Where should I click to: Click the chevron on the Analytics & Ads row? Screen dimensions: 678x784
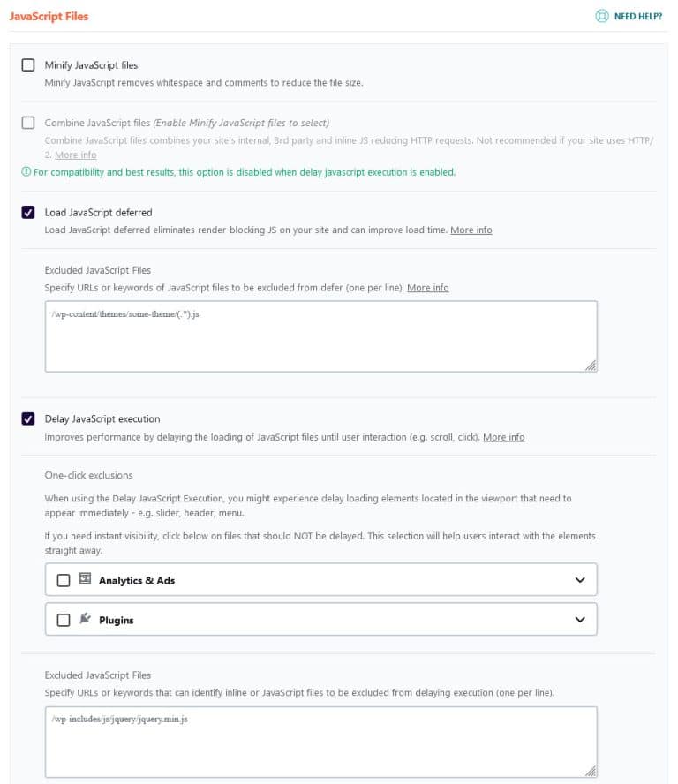(580, 579)
